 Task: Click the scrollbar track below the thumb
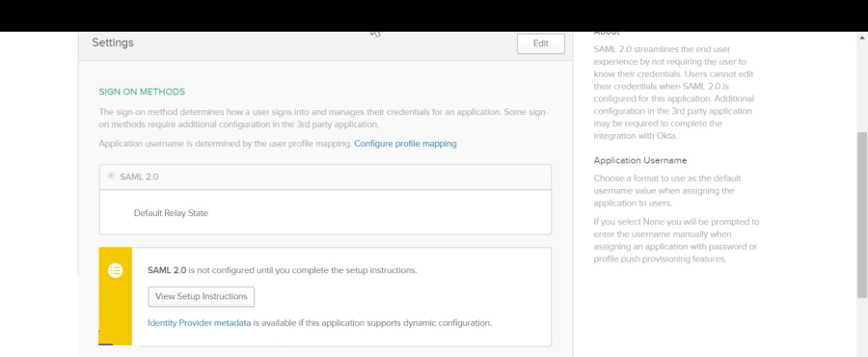[x=862, y=326]
